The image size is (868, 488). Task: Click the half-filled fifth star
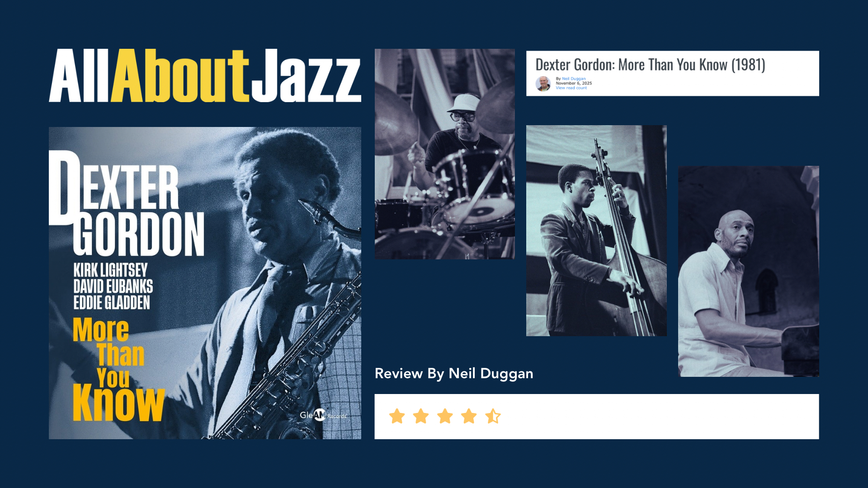click(493, 416)
